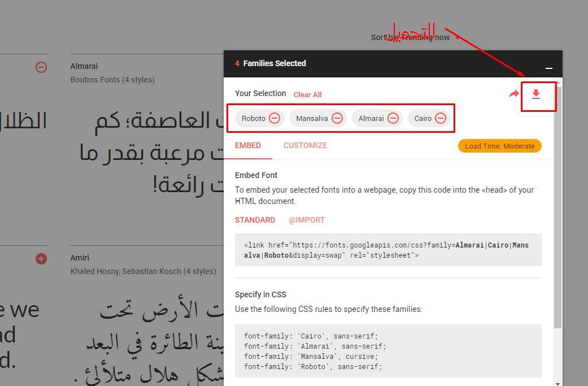The image size is (588, 386).
Task: Click the Cairo selection chip label
Action: click(x=423, y=119)
